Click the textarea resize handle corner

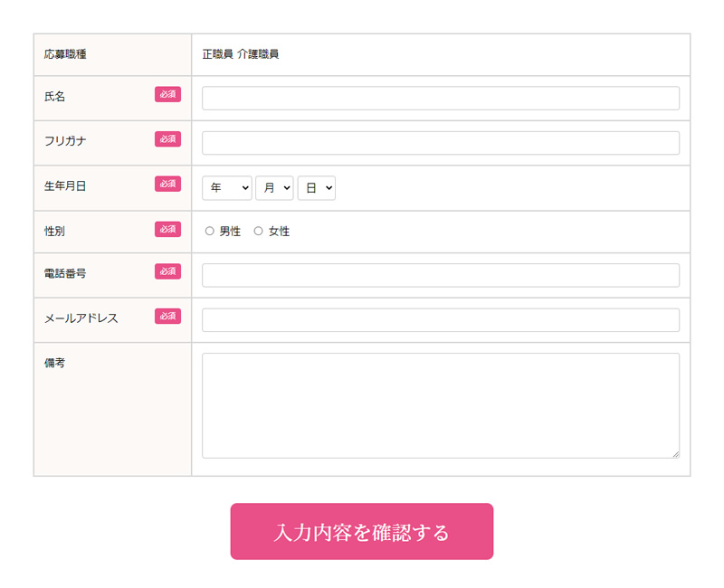click(675, 454)
